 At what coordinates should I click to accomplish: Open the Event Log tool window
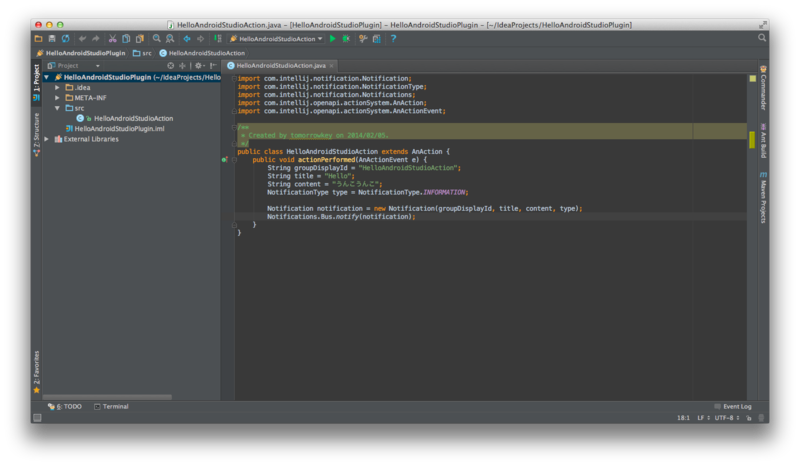coord(733,407)
